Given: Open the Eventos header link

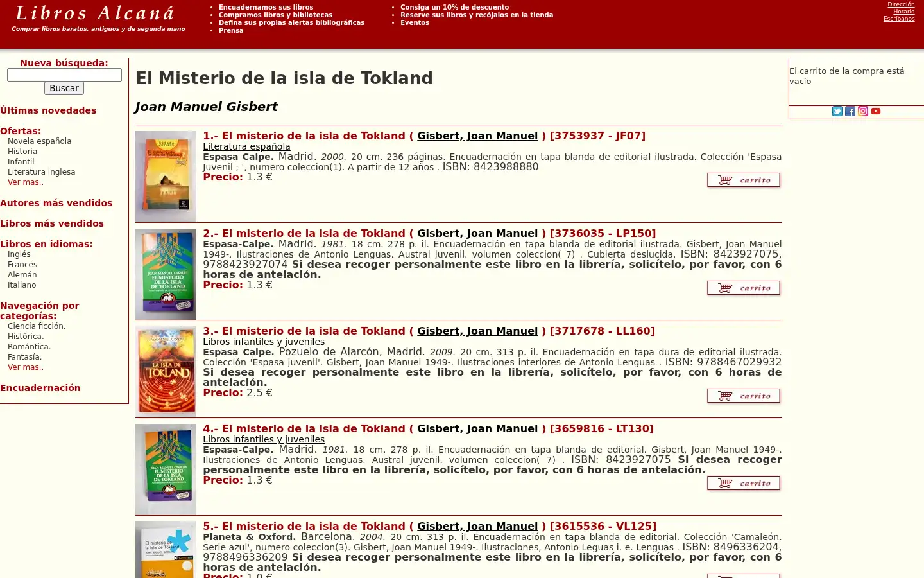Looking at the screenshot, I should (x=415, y=23).
